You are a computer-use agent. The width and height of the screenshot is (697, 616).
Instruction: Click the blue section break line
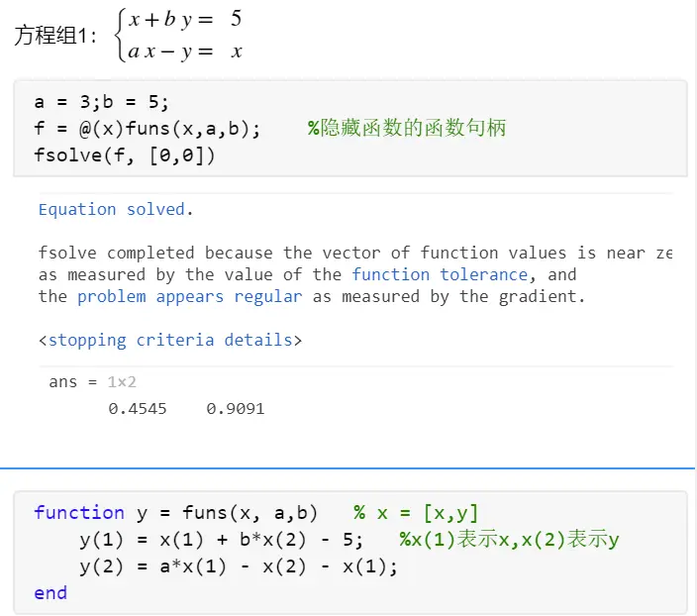pyautogui.click(x=348, y=467)
